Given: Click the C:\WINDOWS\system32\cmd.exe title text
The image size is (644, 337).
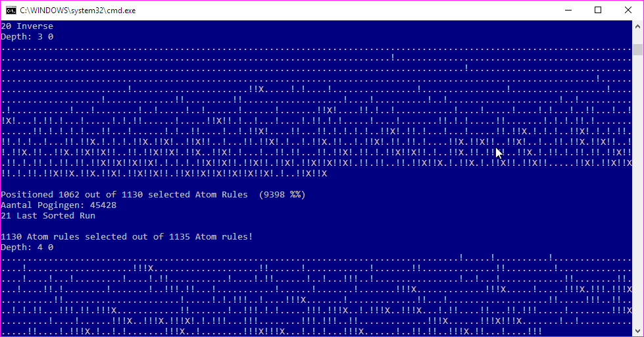Looking at the screenshot, I should point(78,11).
